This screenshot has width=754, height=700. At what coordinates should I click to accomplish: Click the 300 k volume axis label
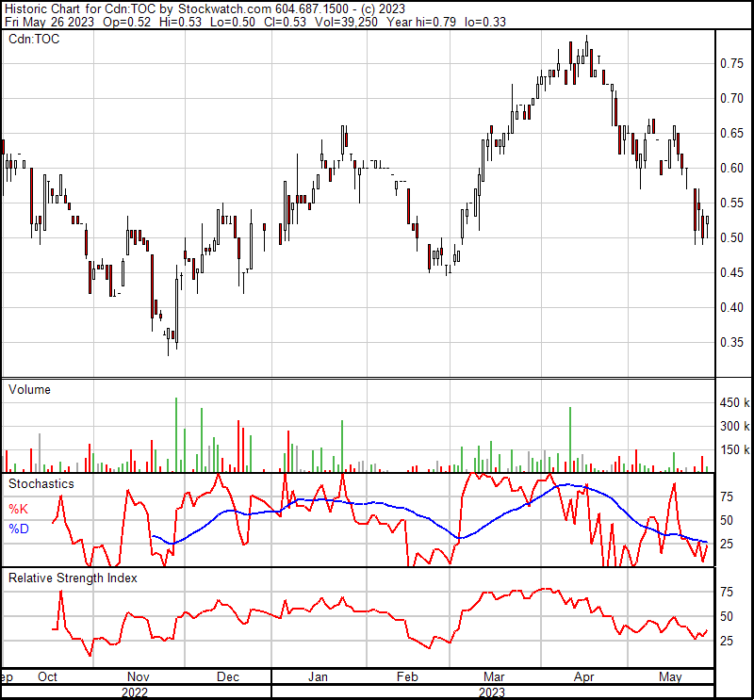[x=734, y=427]
